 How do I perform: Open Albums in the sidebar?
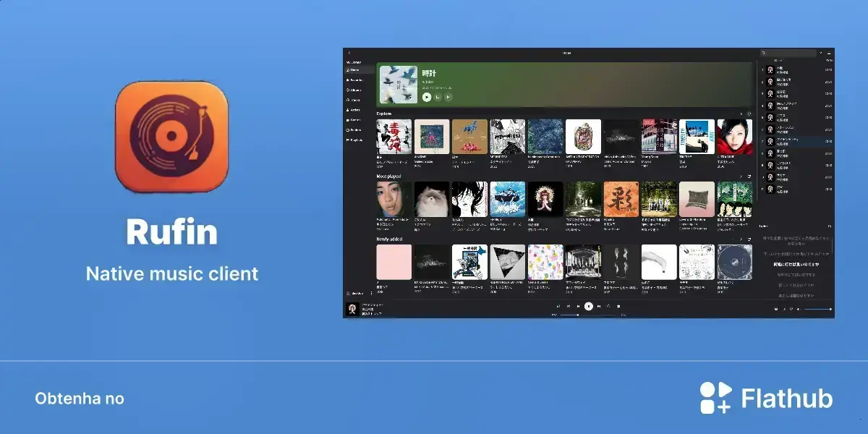point(359,90)
